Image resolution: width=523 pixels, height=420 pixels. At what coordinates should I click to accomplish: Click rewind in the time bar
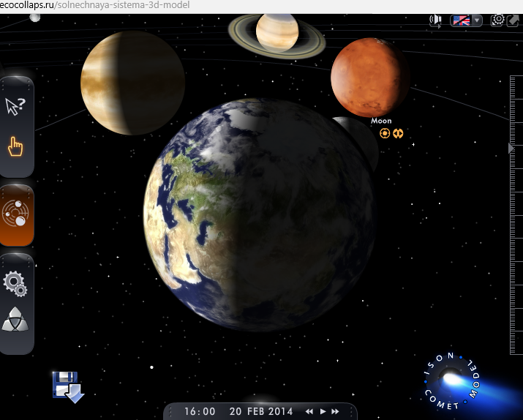309,412
